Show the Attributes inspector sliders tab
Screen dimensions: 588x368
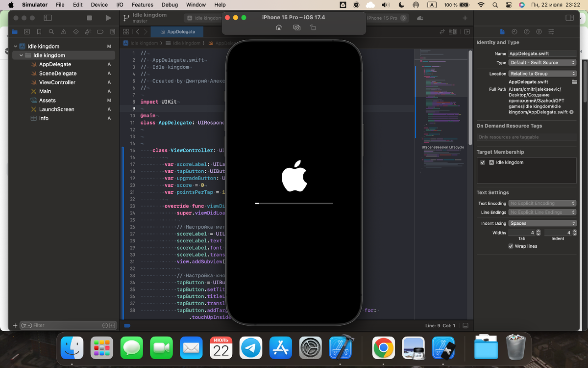(x=551, y=32)
